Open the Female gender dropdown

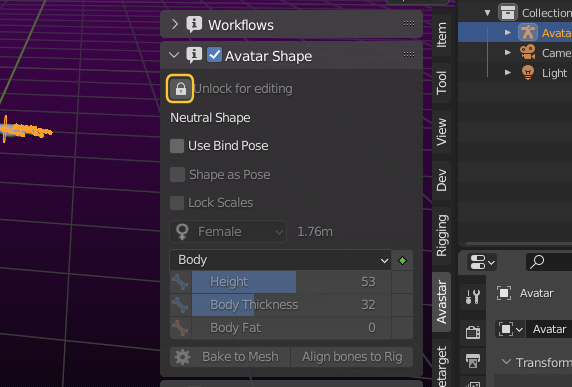click(228, 232)
